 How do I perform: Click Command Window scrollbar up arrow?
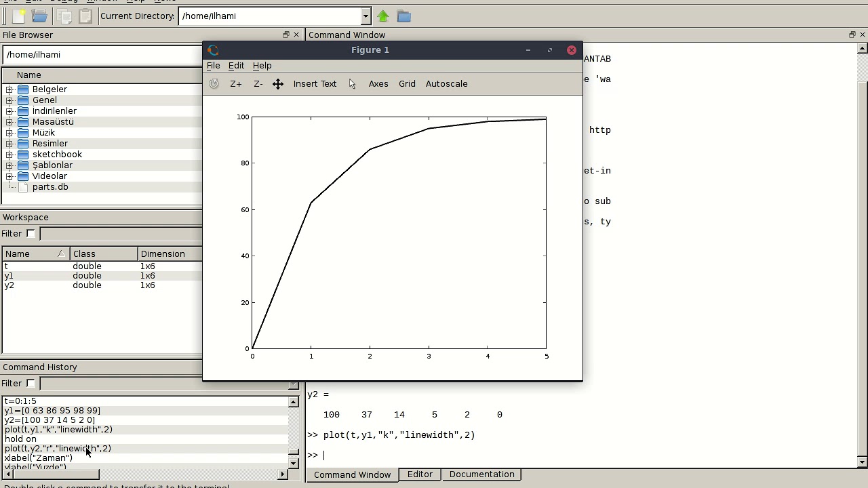tap(863, 48)
